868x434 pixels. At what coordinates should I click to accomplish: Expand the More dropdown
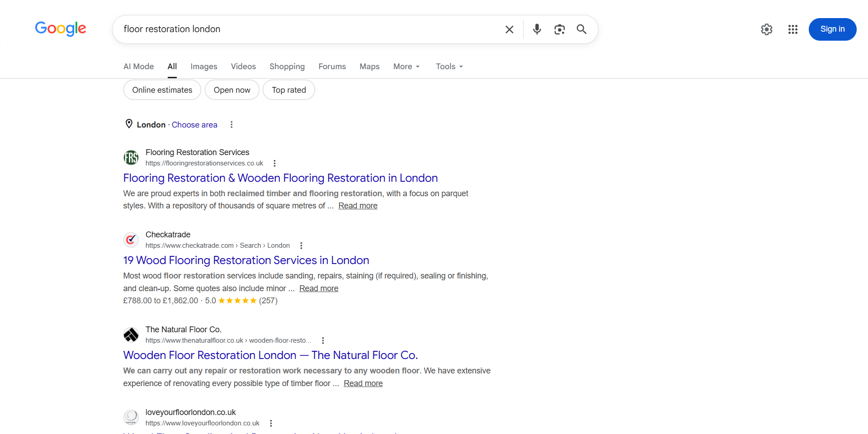(406, 66)
